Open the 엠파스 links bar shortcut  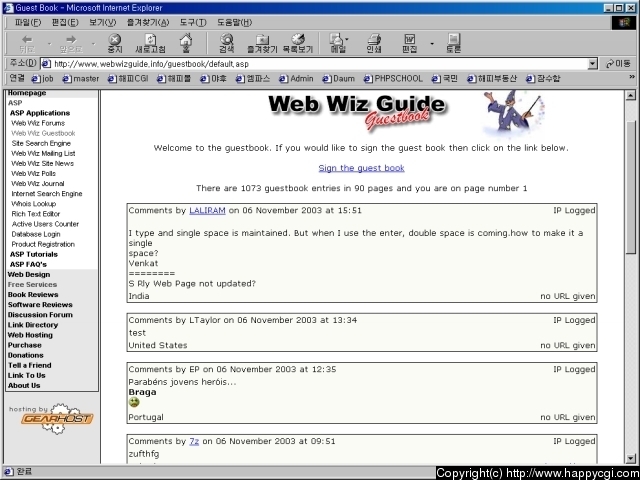(x=253, y=78)
